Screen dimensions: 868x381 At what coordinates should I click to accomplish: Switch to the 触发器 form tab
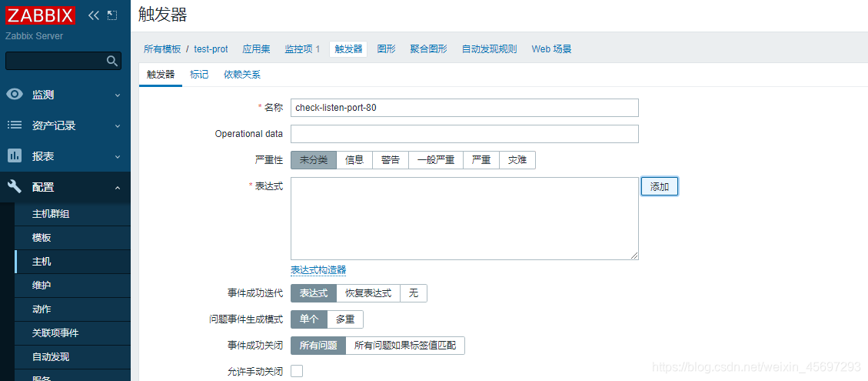[161, 75]
